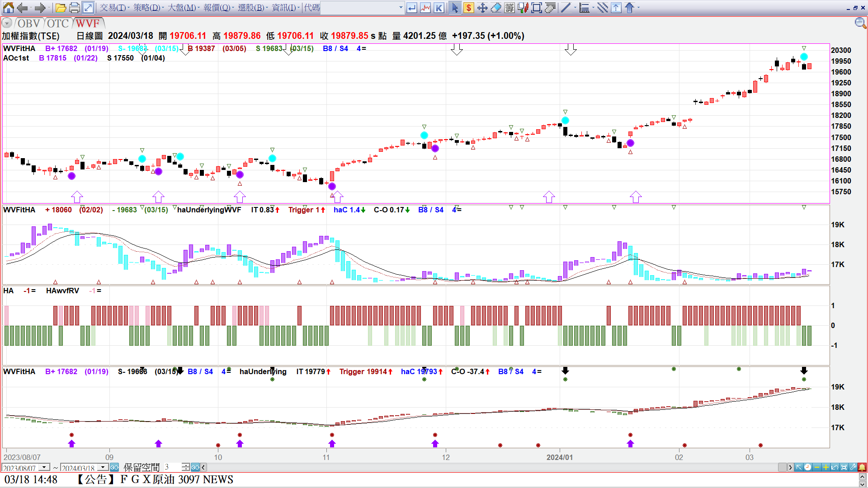Expand the start date 2023/08/07 dropdown
The height and width of the screenshot is (488, 868).
click(x=44, y=467)
